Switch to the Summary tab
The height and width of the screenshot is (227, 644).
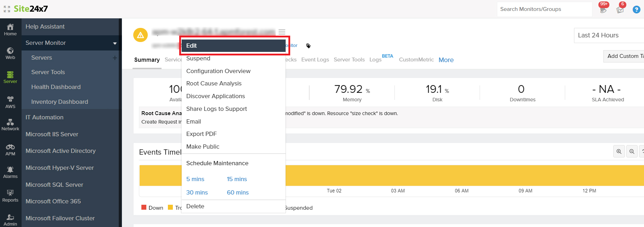pos(147,60)
